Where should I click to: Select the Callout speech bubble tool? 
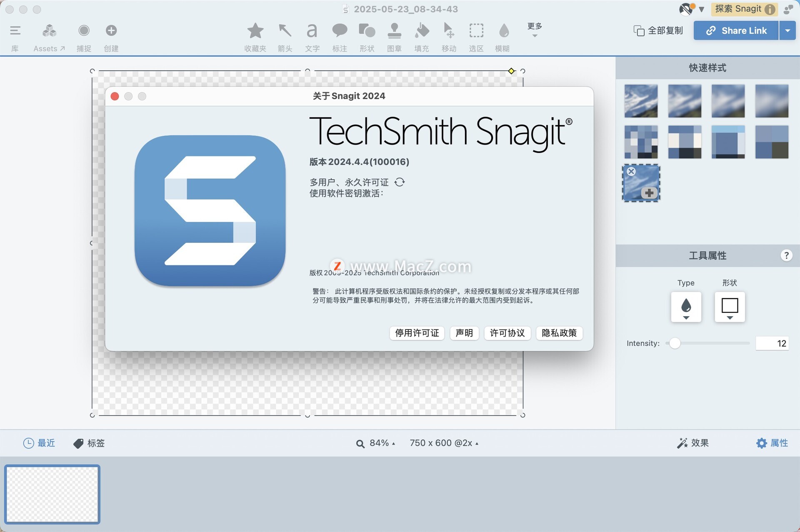pyautogui.click(x=340, y=30)
